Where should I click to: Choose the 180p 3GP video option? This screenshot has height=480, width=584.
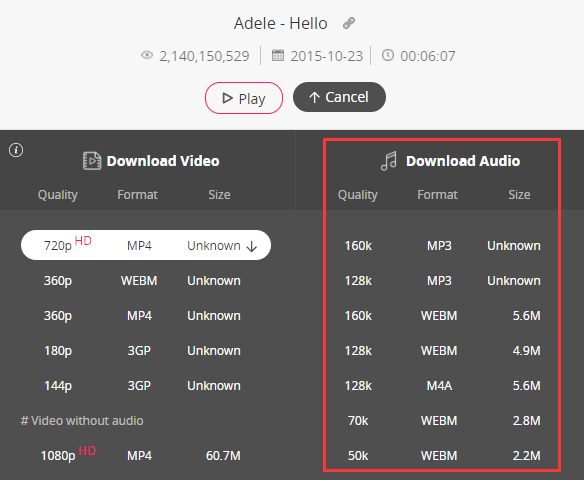click(146, 350)
